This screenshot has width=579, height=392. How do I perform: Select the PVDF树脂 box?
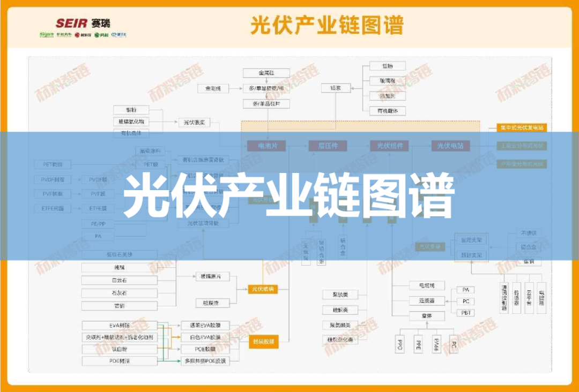pyautogui.click(x=53, y=179)
